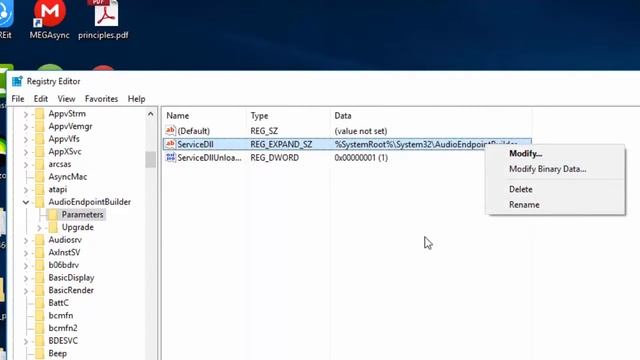The image size is (640, 360).
Task: Click the string icon beside ServiceDll value
Action: click(171, 144)
